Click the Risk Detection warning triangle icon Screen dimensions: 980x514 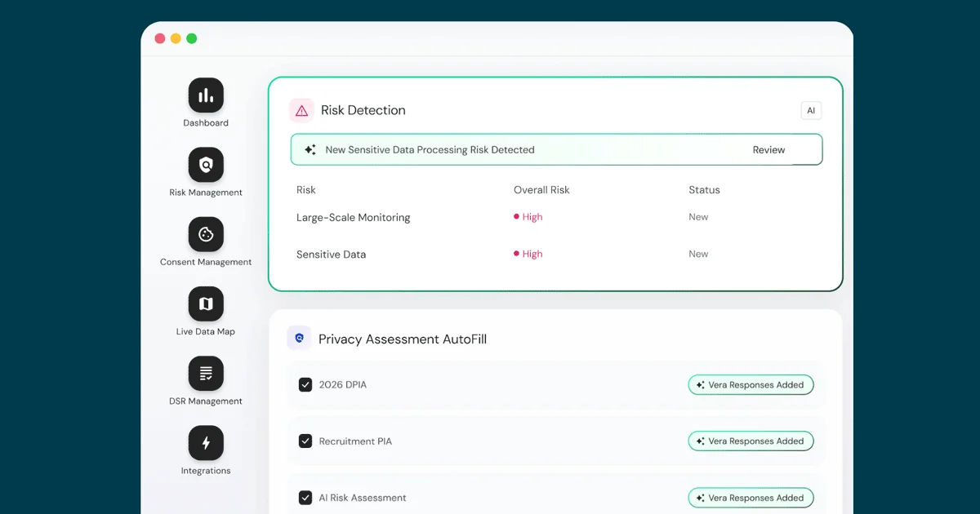click(301, 109)
